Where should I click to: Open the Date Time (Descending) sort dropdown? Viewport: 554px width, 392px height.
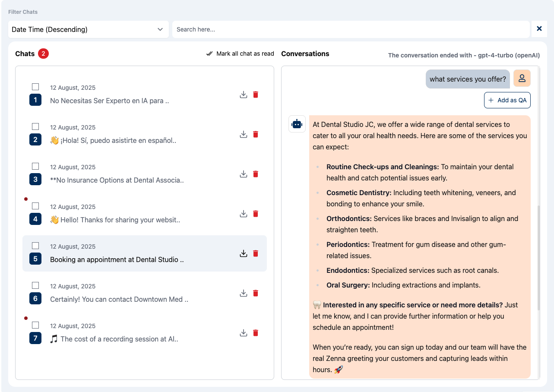(89, 29)
